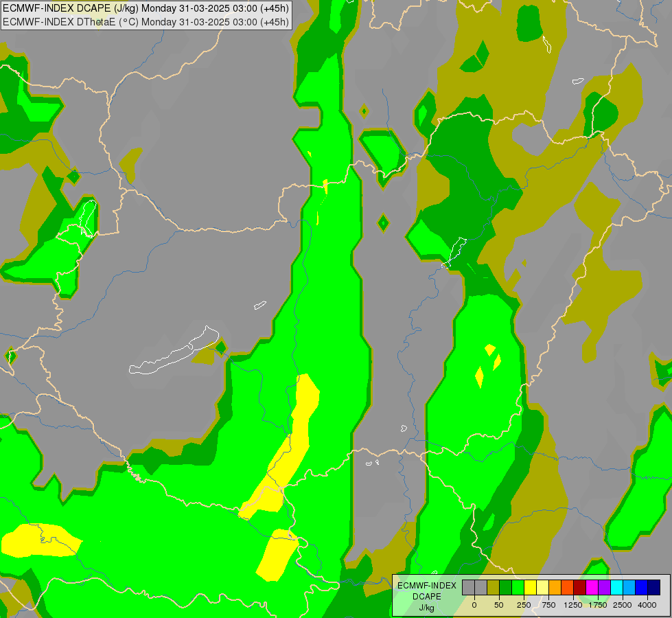Click the DCAPE (J/kg) title line

click(146, 8)
